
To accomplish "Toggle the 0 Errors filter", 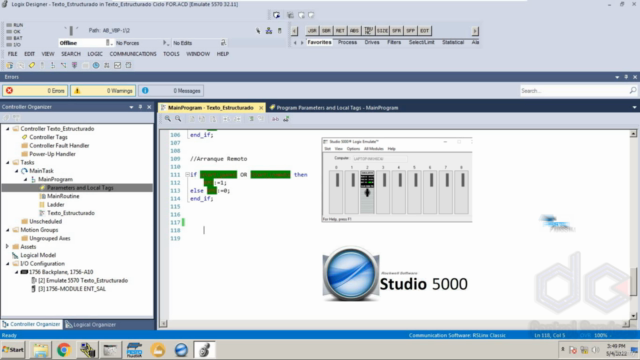I will click(35, 91).
